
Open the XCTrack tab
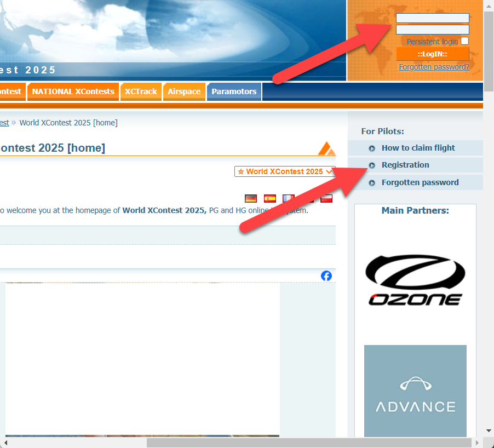coord(141,91)
